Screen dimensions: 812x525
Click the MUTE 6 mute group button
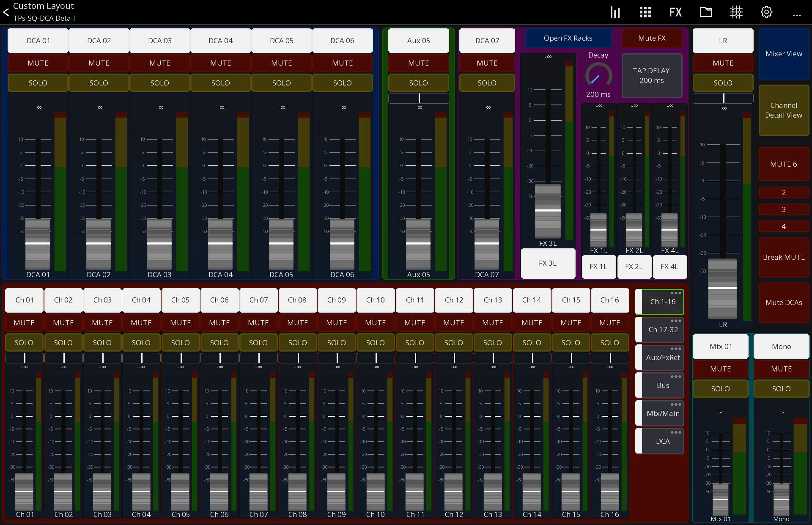[784, 164]
